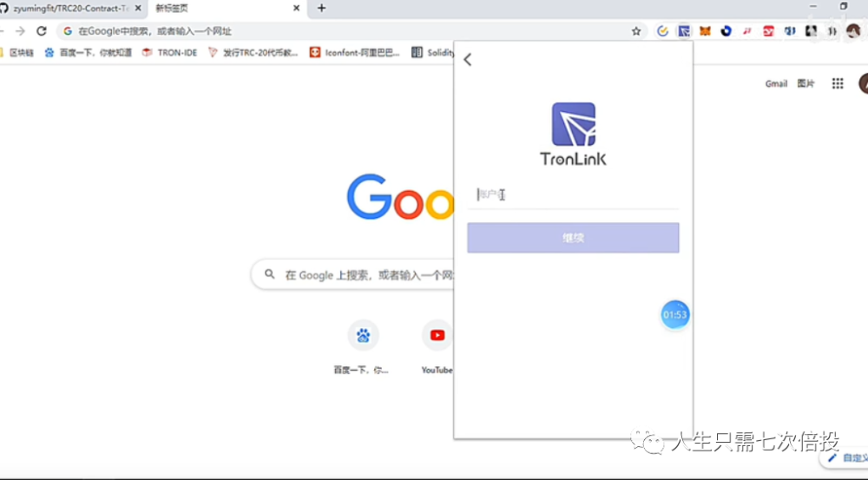The width and height of the screenshot is (868, 480).
Task: Click the TronLink logo in popup
Action: pos(573,134)
